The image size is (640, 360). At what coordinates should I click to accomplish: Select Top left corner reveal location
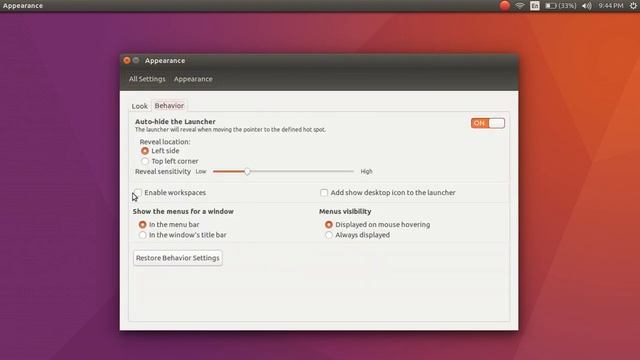pos(145,161)
